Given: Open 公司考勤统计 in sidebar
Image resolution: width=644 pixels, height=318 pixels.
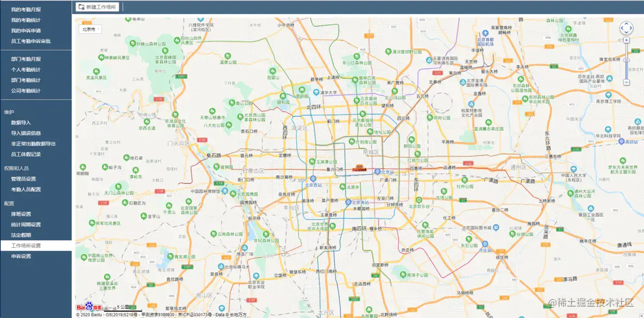Looking at the screenshot, I should tap(26, 91).
